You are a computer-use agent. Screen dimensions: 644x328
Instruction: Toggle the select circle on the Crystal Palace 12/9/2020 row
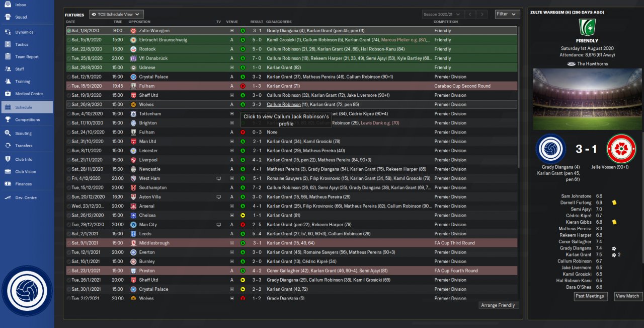tap(69, 77)
